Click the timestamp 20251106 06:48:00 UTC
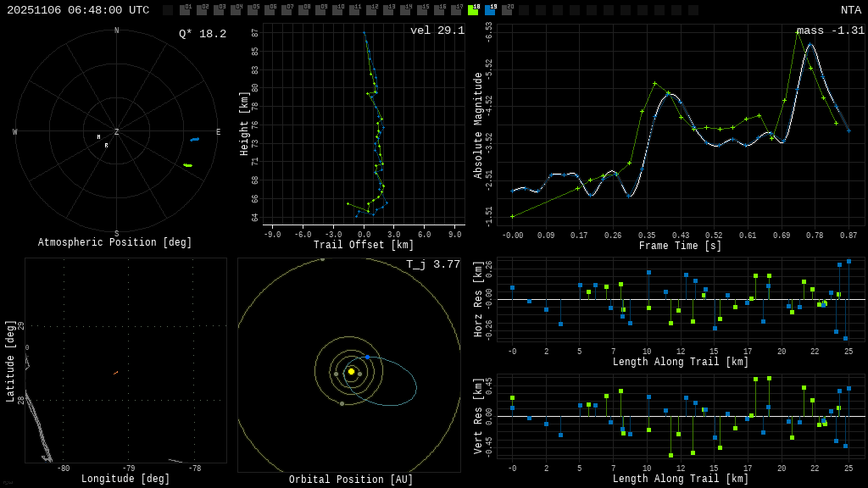Image resolution: width=868 pixels, height=488 pixels. pyautogui.click(x=78, y=10)
